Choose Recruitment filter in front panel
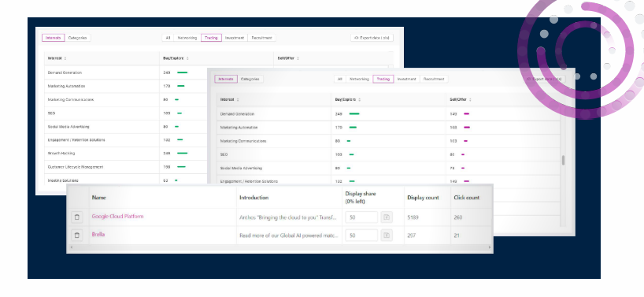 434,79
